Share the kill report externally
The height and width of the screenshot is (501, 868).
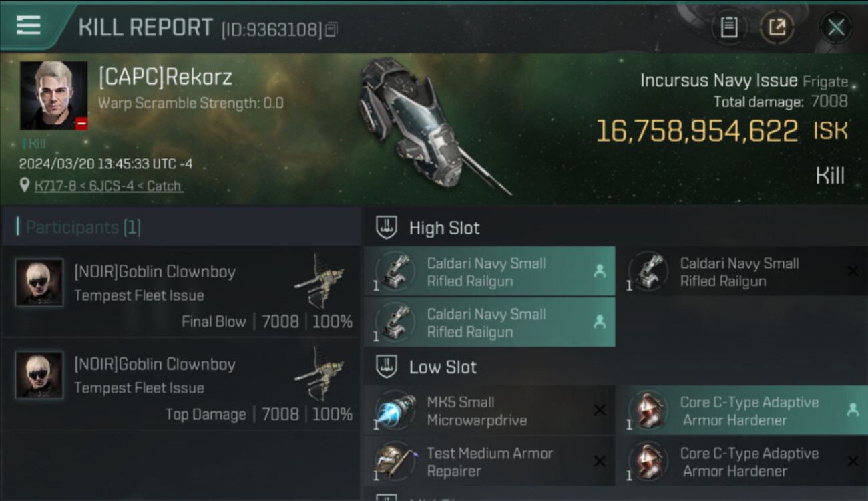(x=777, y=27)
